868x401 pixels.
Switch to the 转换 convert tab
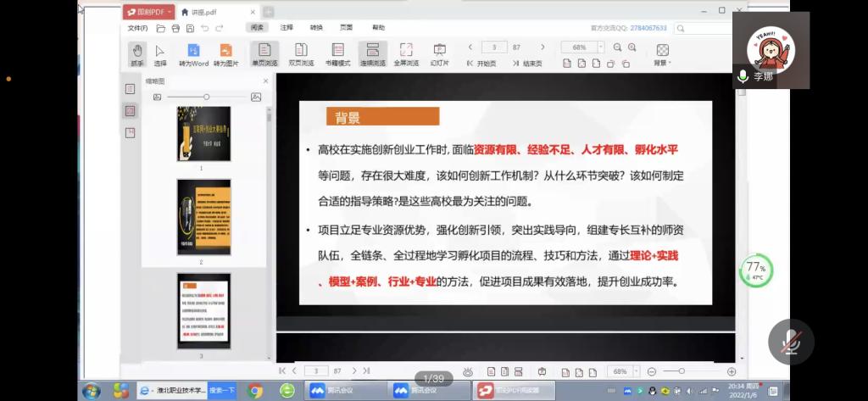pyautogui.click(x=316, y=27)
